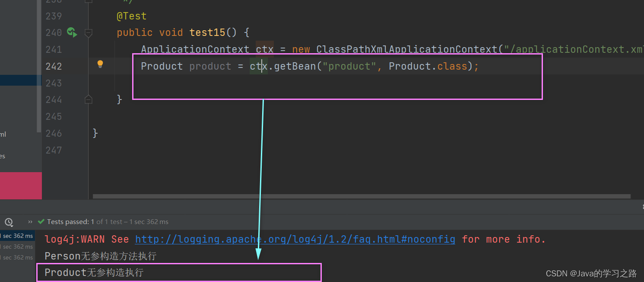Select the third test result row

coord(17,257)
